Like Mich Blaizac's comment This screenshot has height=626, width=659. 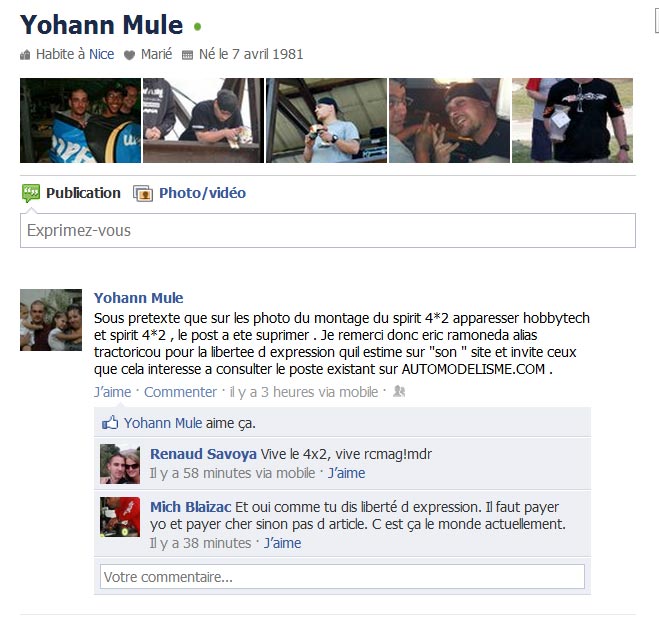tap(282, 543)
